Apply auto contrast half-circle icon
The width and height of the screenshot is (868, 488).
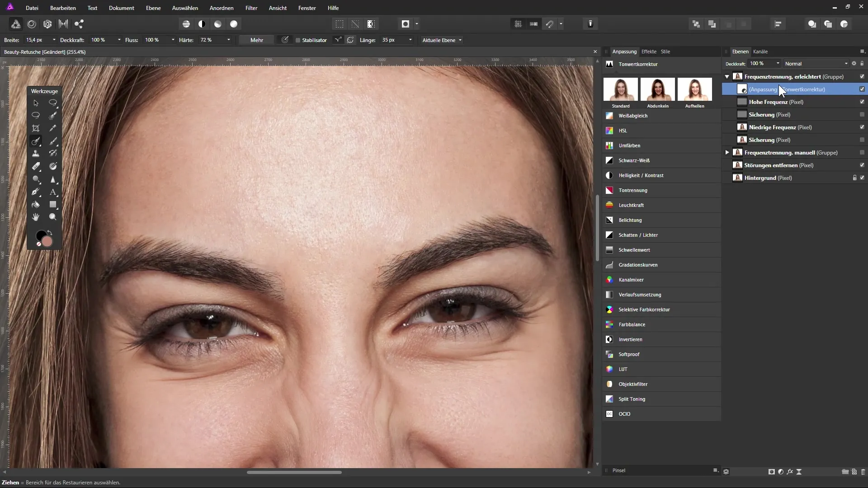(202, 24)
